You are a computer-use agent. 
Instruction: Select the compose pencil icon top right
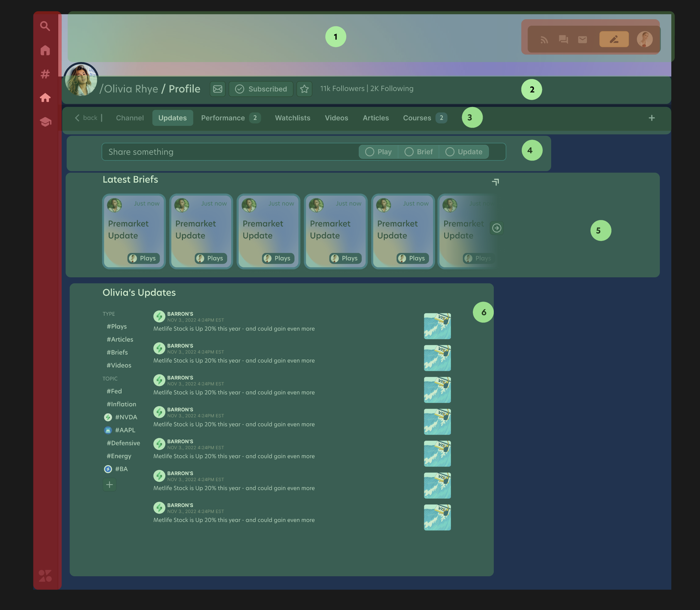click(614, 39)
